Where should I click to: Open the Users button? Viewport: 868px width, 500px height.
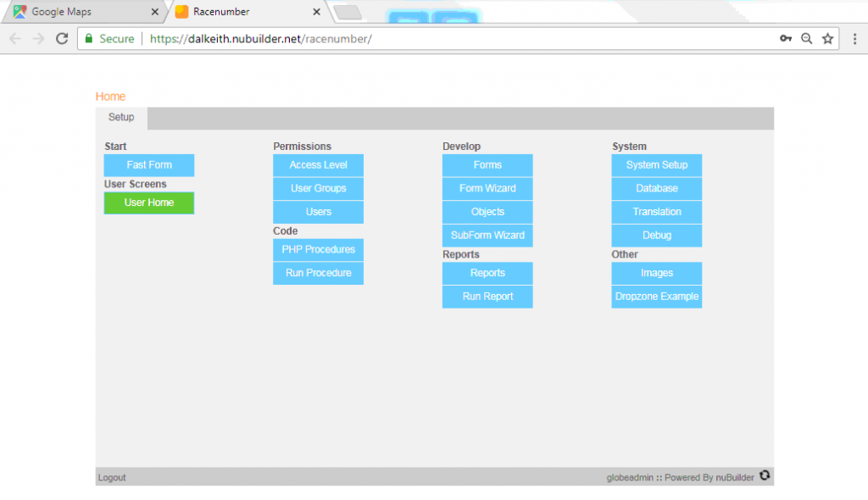pyautogui.click(x=319, y=212)
